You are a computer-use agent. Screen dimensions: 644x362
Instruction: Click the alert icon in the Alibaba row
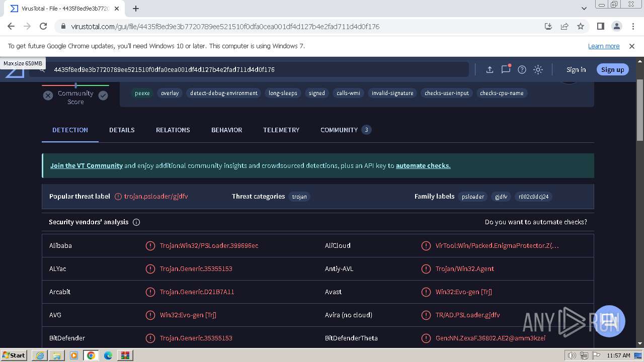click(150, 246)
